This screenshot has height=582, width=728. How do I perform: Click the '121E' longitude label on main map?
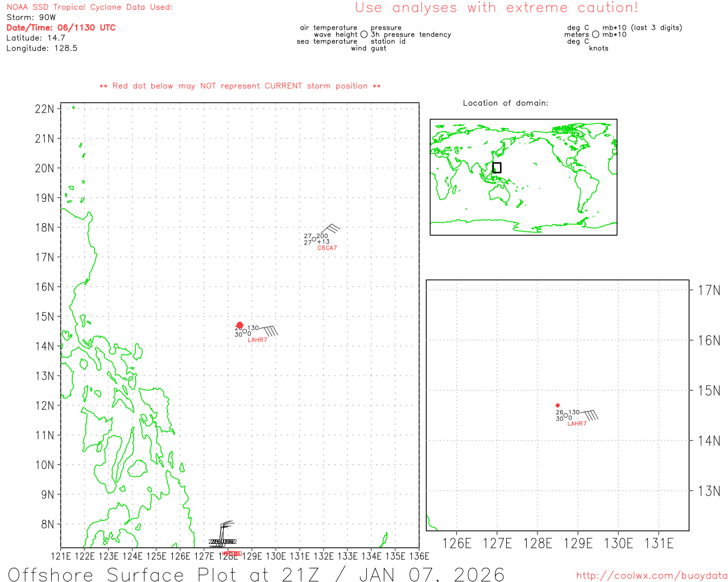click(x=61, y=556)
